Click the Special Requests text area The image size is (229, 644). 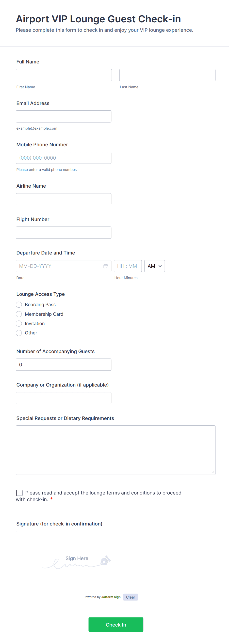116,450
